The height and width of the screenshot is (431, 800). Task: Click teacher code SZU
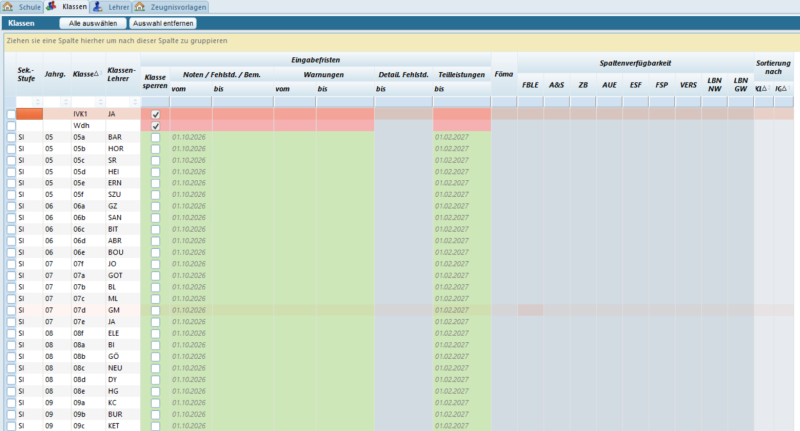tap(114, 195)
